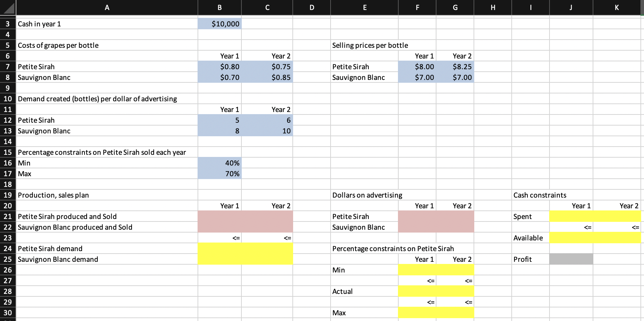Click Sauvignon Blanc Year 2 grape cost $0.85
This screenshot has width=644, height=321.
tap(267, 77)
